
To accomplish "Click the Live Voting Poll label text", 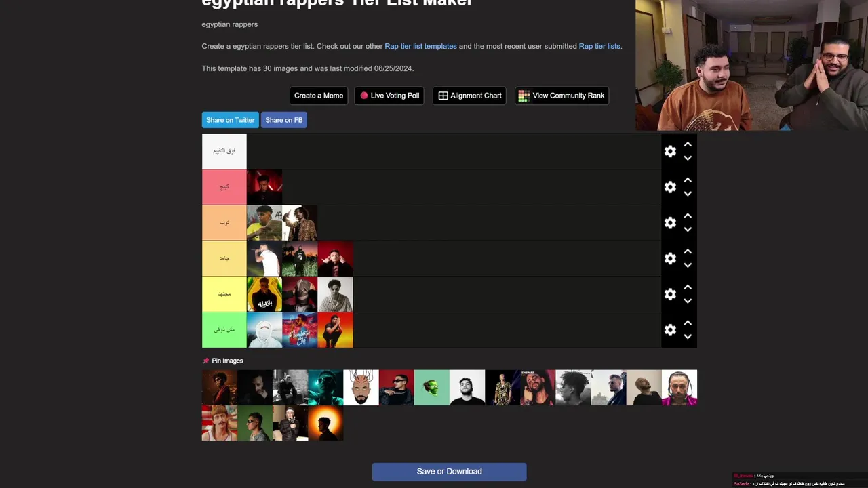I will (395, 96).
